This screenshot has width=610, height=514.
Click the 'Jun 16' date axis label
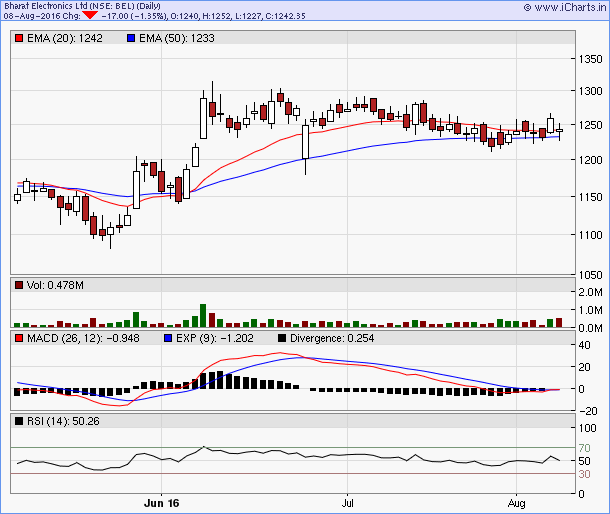[161, 503]
